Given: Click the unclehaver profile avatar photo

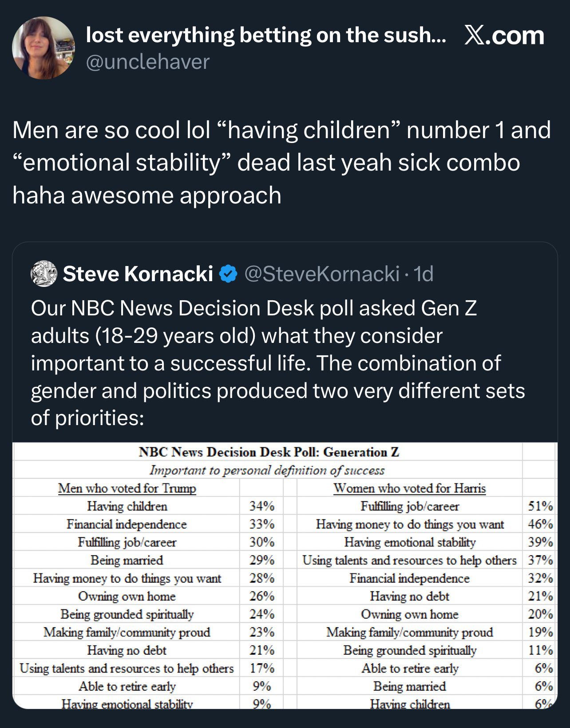Looking at the screenshot, I should pos(43,48).
